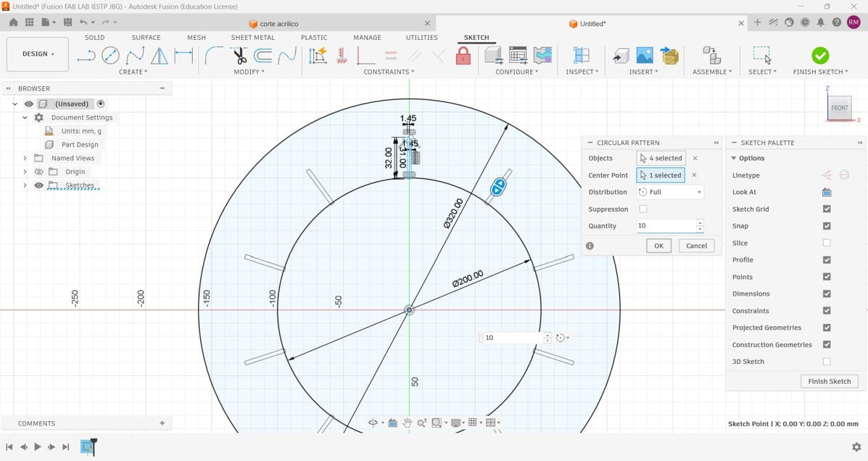The image size is (868, 461).
Task: Collapse the Options section in Sketch Palette
Action: click(733, 158)
